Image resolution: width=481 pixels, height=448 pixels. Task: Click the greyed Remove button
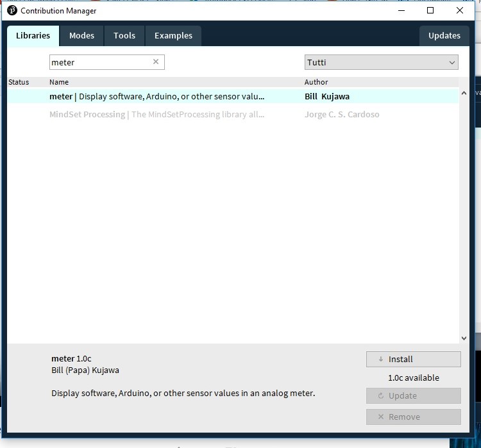(x=413, y=417)
